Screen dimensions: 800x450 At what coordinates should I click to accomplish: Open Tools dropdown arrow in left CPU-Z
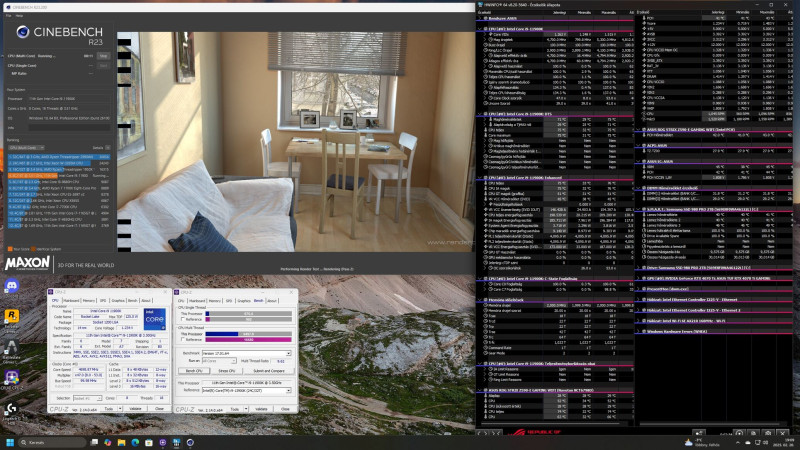(120, 409)
